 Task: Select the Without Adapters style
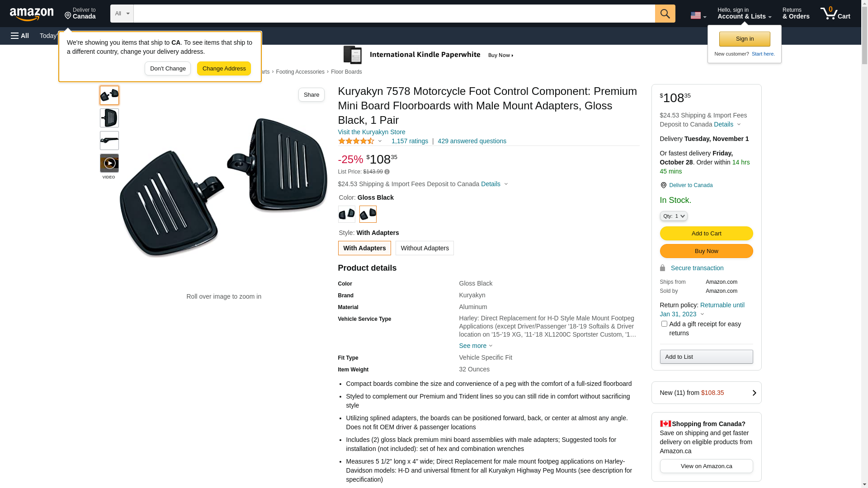pyautogui.click(x=425, y=248)
